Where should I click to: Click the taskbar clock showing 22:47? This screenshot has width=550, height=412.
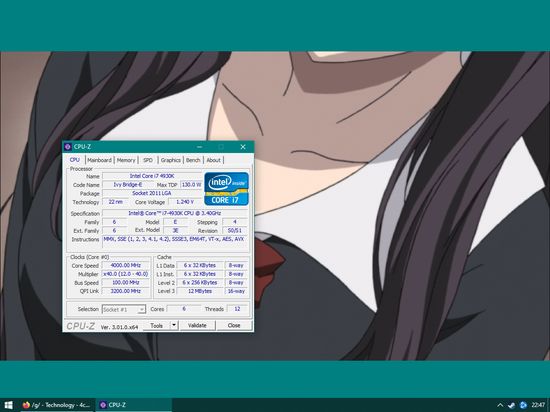[x=538, y=405]
